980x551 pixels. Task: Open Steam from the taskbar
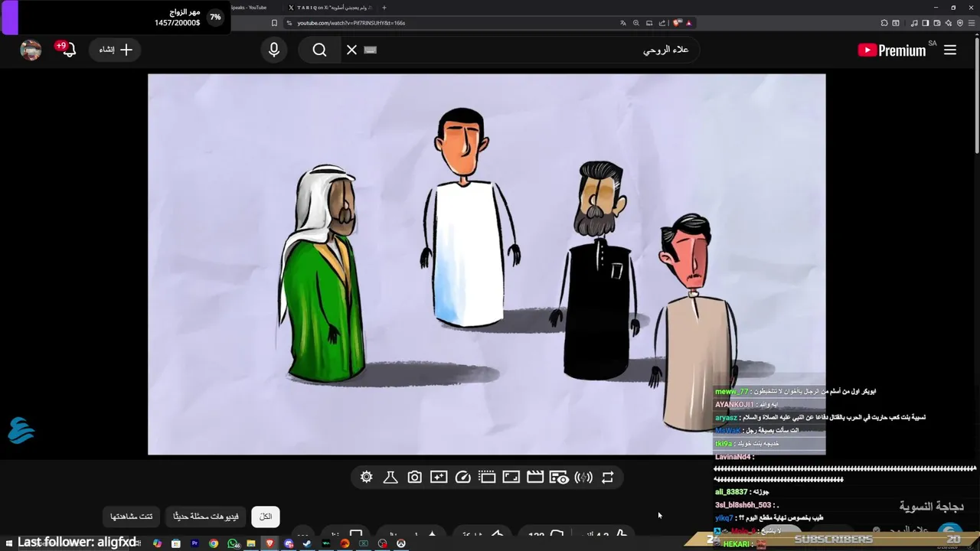pyautogui.click(x=307, y=543)
